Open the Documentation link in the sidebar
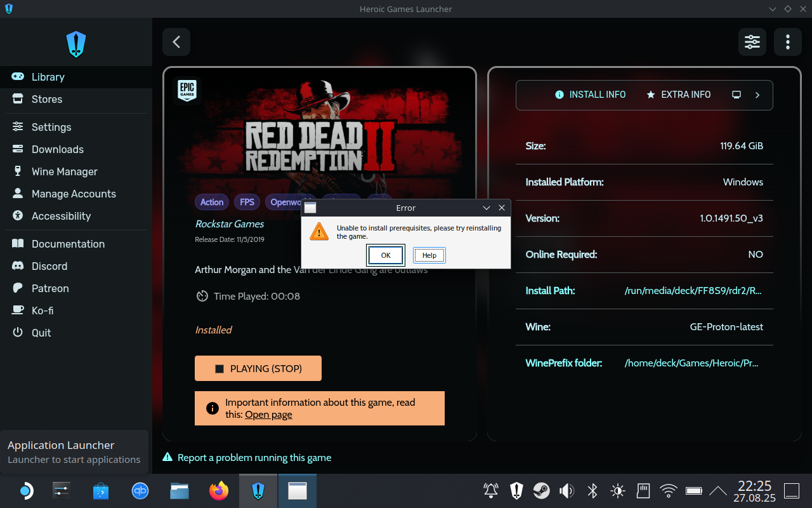Screen dimensions: 812x508 [76, 244]
